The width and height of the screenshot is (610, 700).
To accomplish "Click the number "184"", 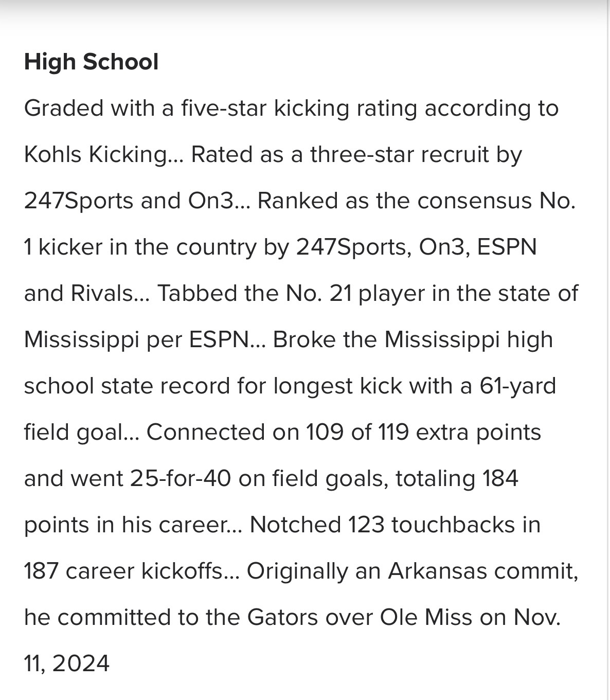I will pos(500,479).
